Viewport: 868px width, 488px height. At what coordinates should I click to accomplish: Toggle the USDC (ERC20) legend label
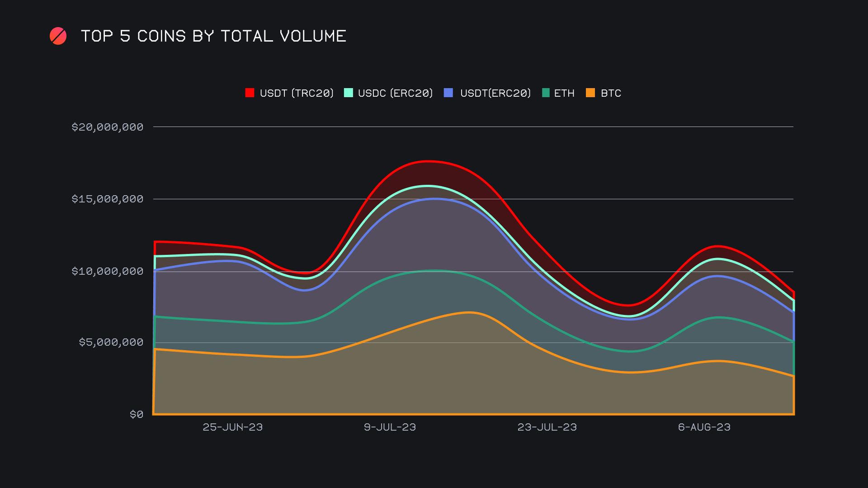395,93
